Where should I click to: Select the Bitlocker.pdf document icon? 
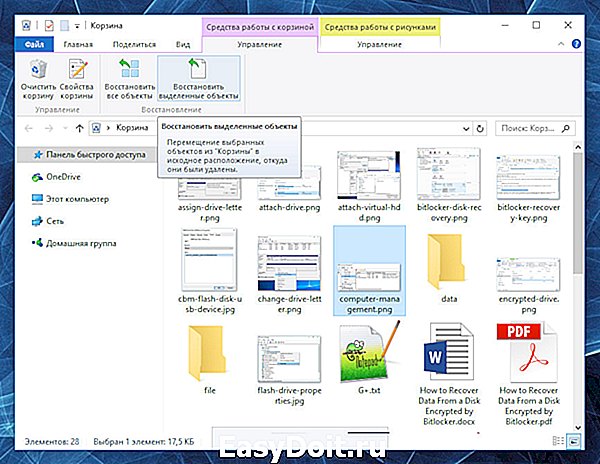pyautogui.click(x=527, y=353)
